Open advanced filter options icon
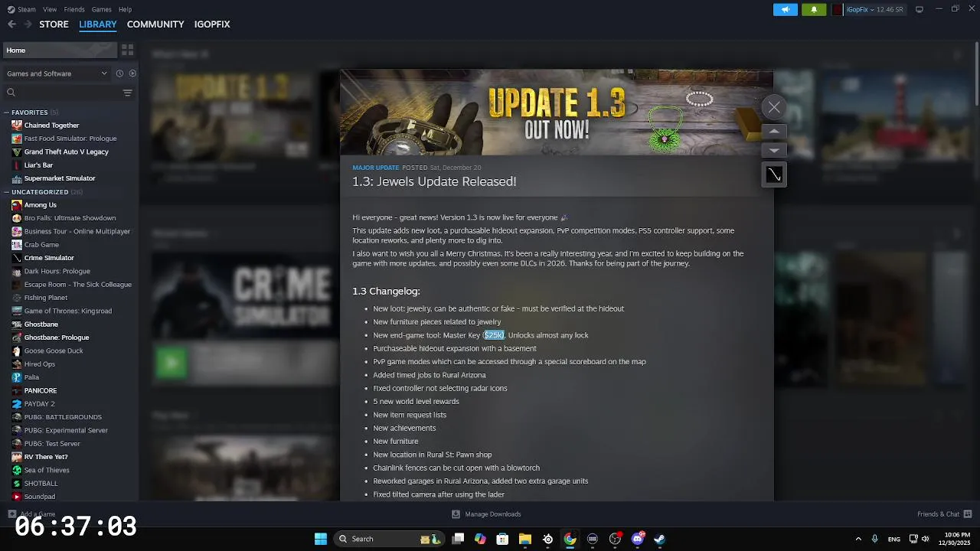This screenshot has height=551, width=980. coord(128,93)
